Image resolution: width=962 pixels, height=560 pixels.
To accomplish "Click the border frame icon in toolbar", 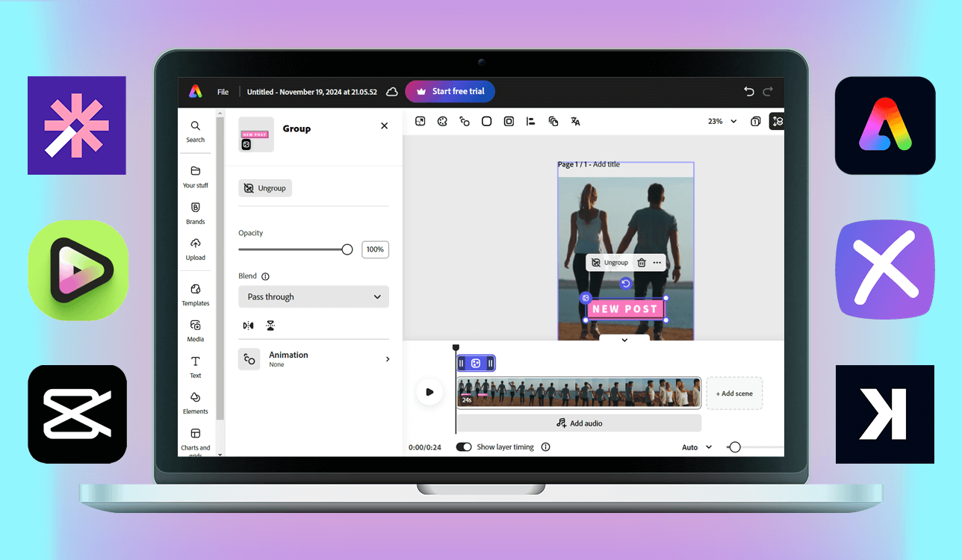I will [x=509, y=121].
